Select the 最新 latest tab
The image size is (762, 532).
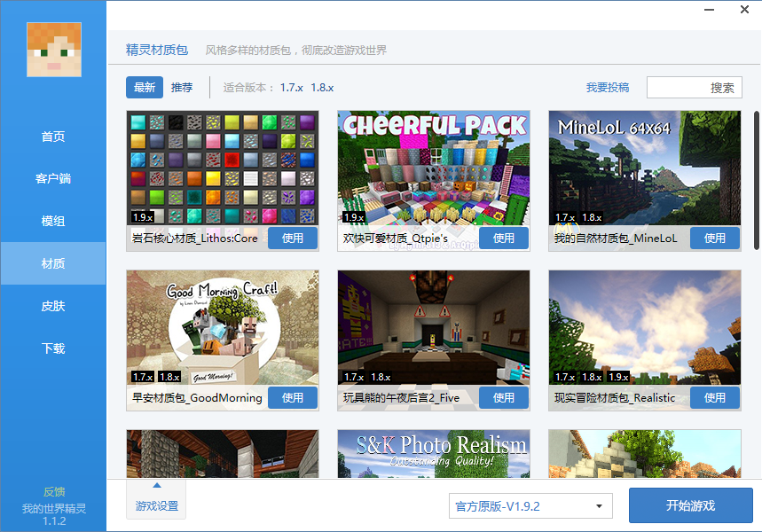[x=144, y=87]
